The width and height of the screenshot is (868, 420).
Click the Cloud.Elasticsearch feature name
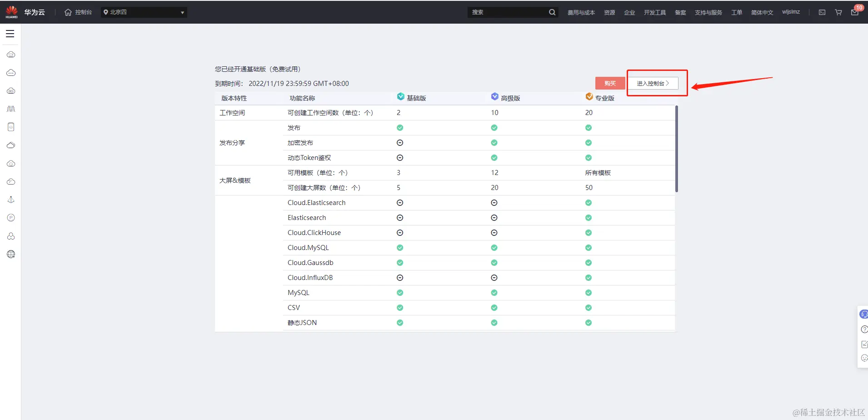317,203
